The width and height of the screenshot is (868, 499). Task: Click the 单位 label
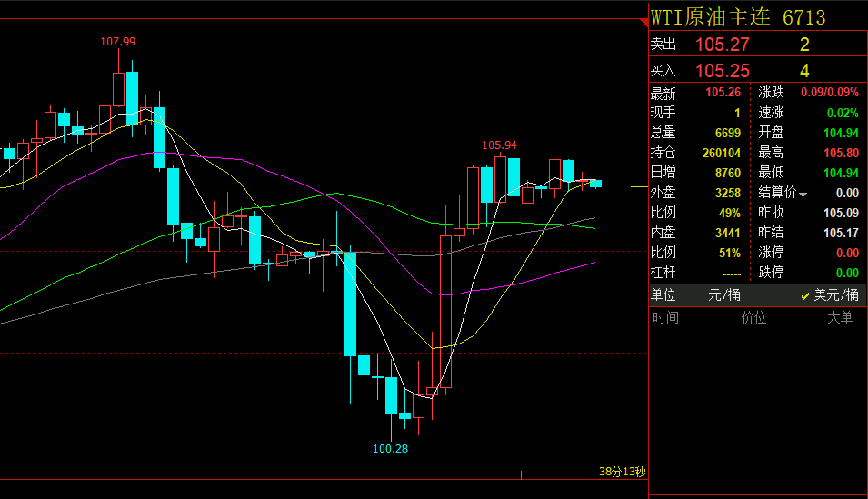pyautogui.click(x=663, y=295)
